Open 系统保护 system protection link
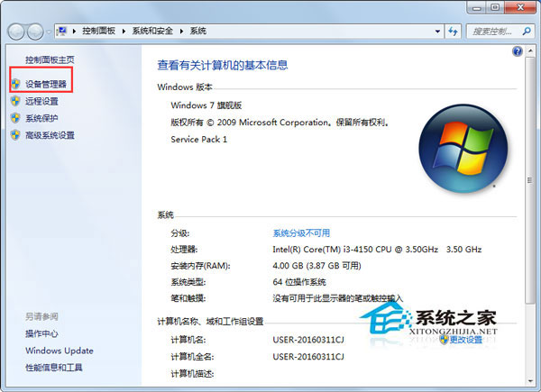The height and width of the screenshot is (392, 541). 41,118
